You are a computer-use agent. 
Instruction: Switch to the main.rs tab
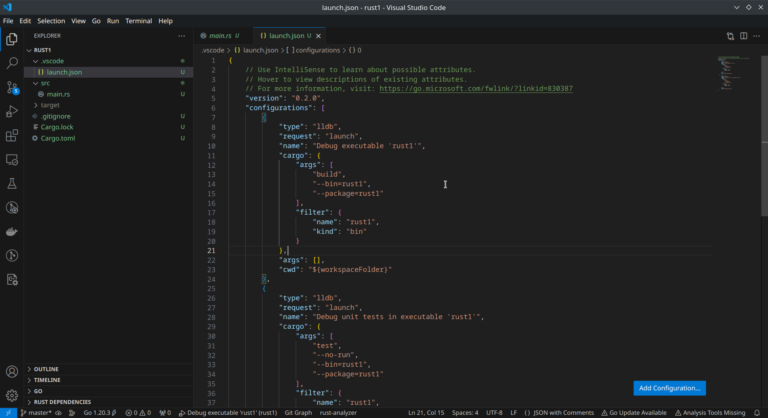coord(220,36)
